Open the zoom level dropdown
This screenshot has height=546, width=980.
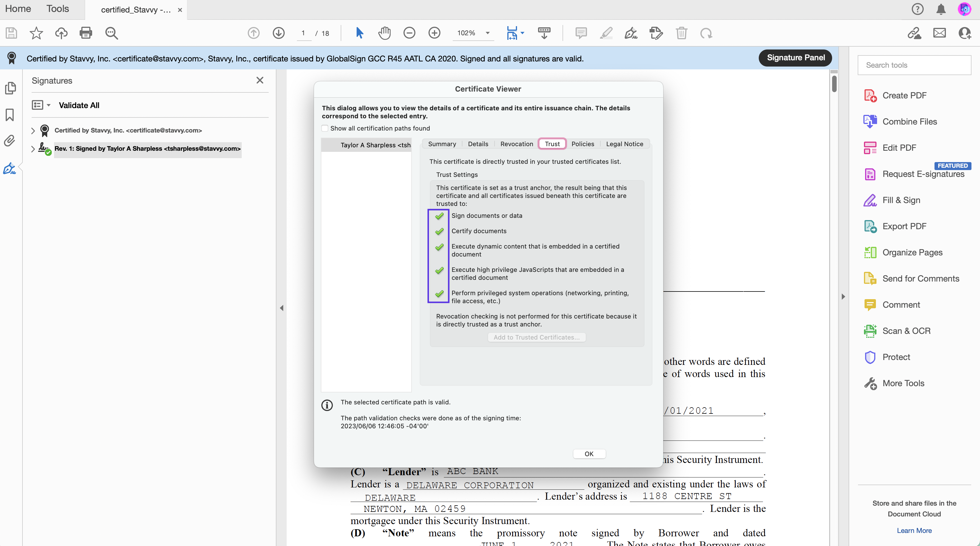click(488, 33)
